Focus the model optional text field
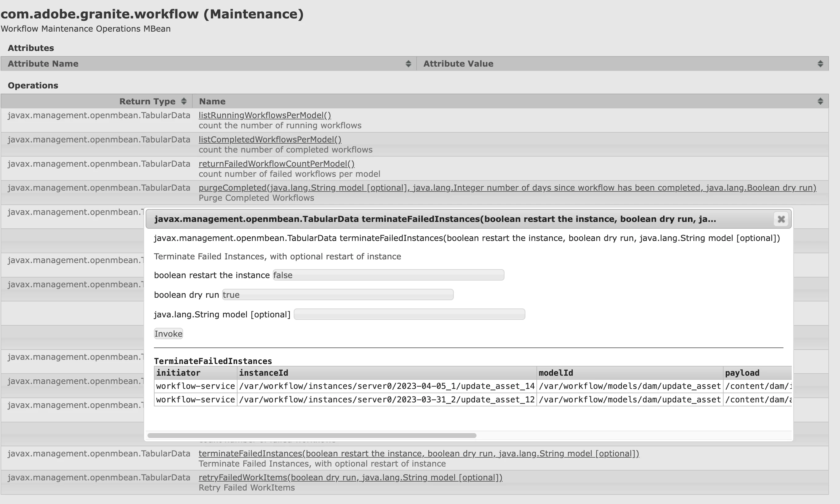Screen dimensions: 840x504 (x=409, y=315)
